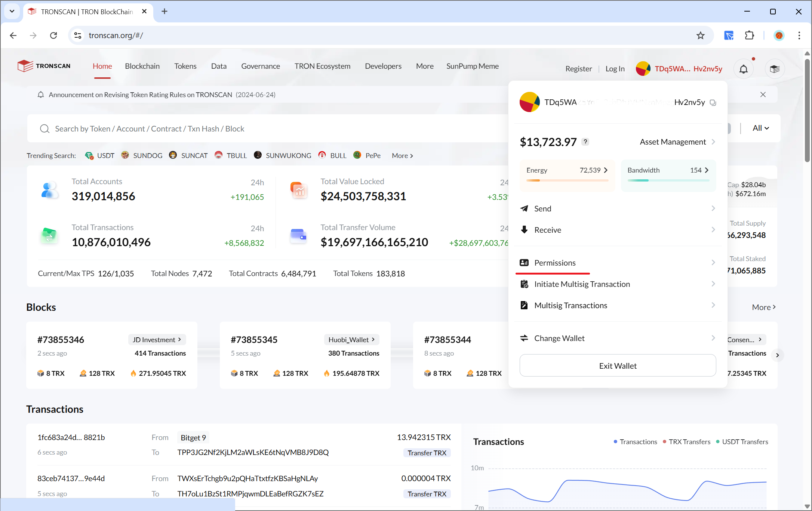The width and height of the screenshot is (812, 511).
Task: Click the SUNCAT trending token
Action: pyautogui.click(x=188, y=156)
